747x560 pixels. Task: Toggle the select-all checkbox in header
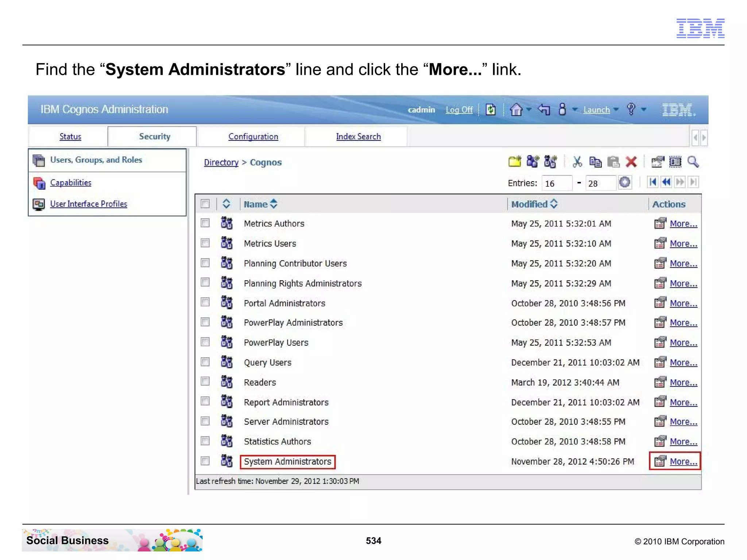(x=205, y=203)
